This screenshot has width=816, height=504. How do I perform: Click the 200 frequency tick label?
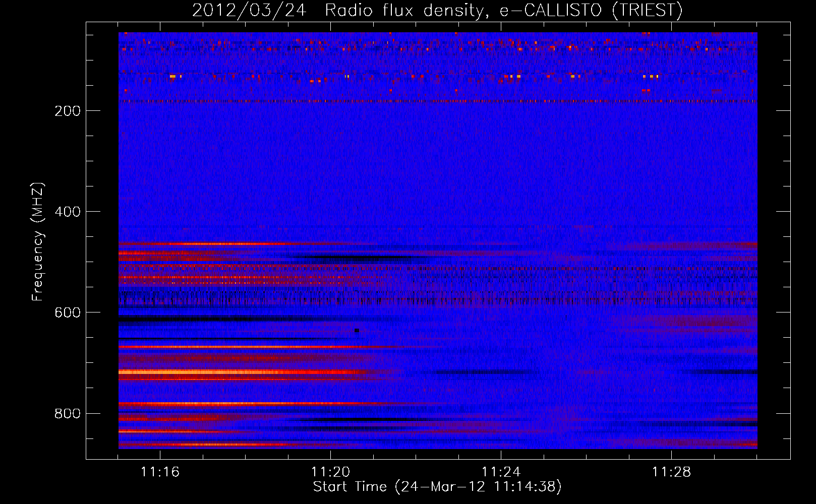tap(68, 111)
